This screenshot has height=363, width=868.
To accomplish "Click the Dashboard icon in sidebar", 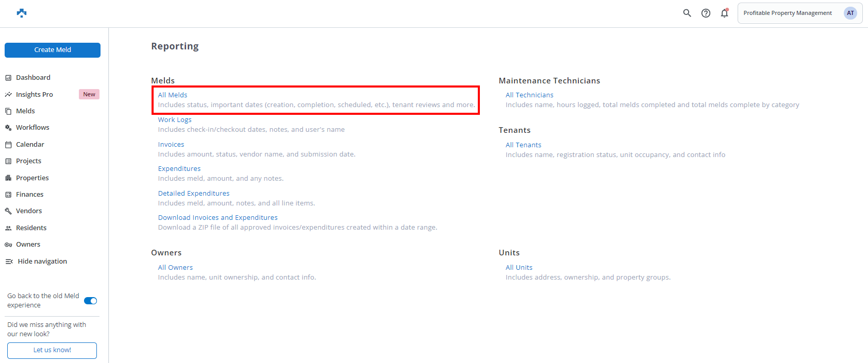I will pos(8,78).
